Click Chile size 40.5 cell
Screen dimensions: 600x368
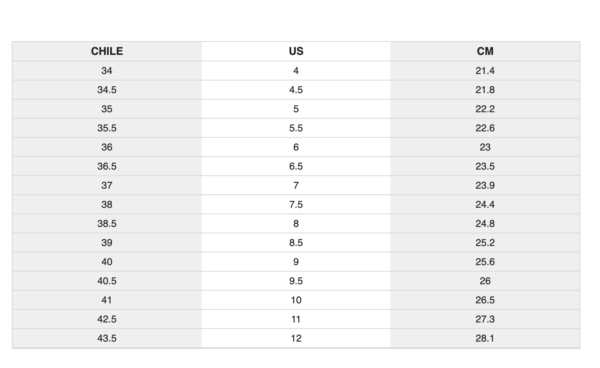tap(107, 281)
